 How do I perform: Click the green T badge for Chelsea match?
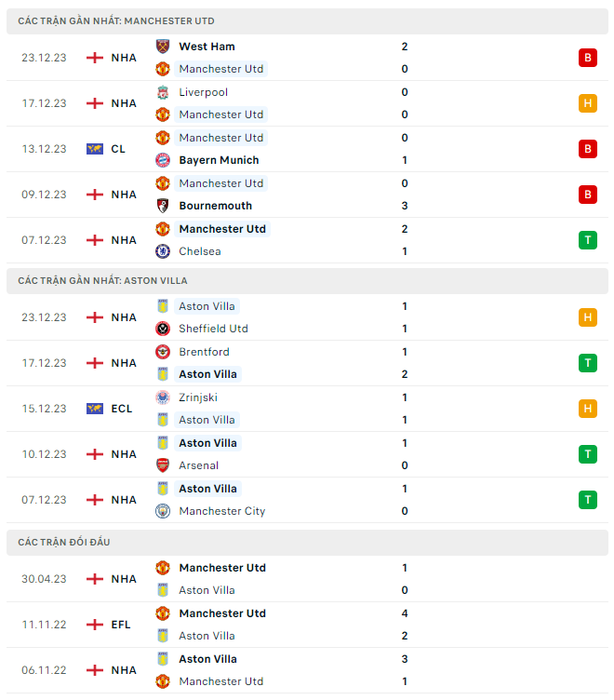click(x=587, y=240)
